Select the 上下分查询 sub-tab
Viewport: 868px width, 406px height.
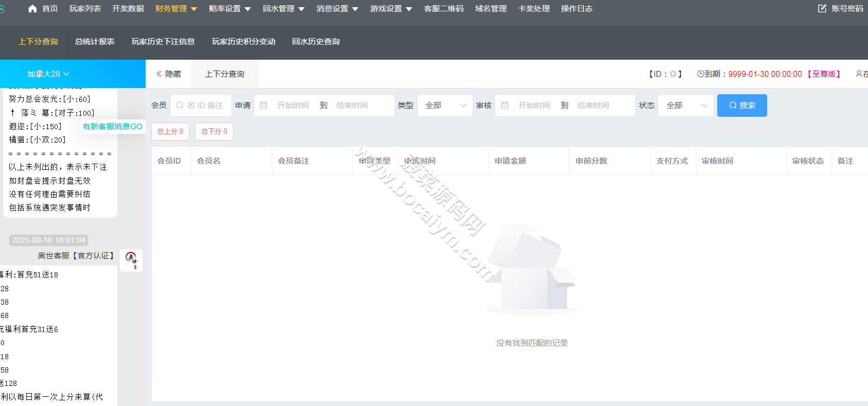[38, 42]
